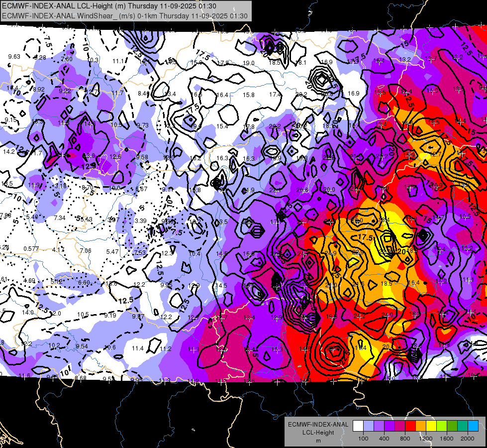
Task: Click map value 9.73
Action: pos(143,125)
